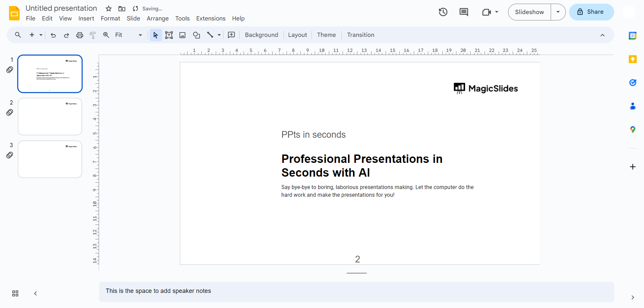Open Google Keep in side panel
The height and width of the screenshot is (308, 644).
pyautogui.click(x=633, y=59)
